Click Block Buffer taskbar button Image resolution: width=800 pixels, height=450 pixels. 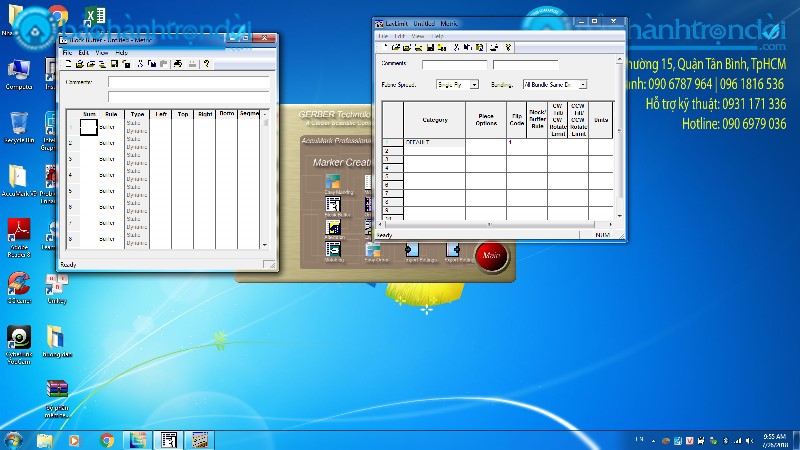coord(168,440)
